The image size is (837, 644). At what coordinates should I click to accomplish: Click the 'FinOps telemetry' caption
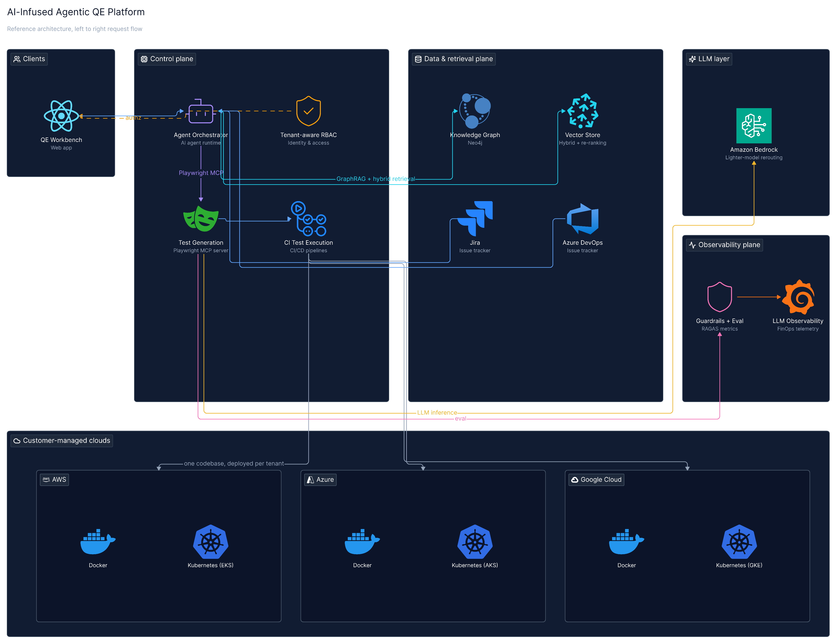[798, 329]
